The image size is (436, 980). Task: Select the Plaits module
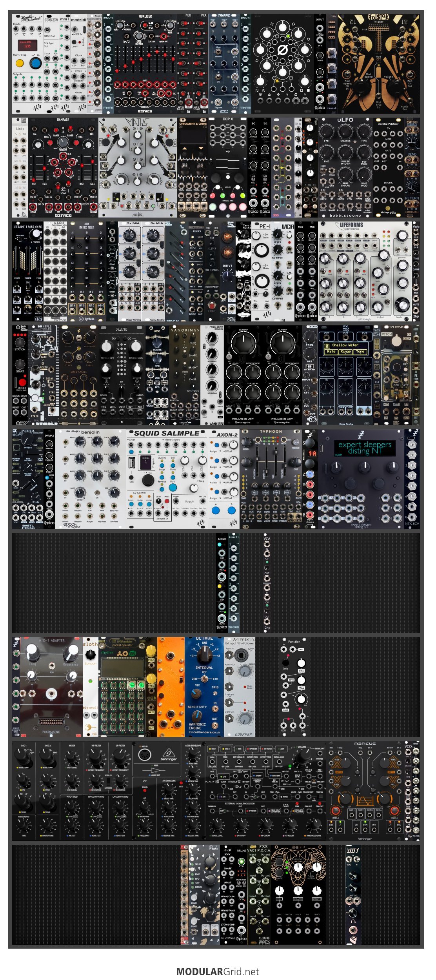(122, 376)
